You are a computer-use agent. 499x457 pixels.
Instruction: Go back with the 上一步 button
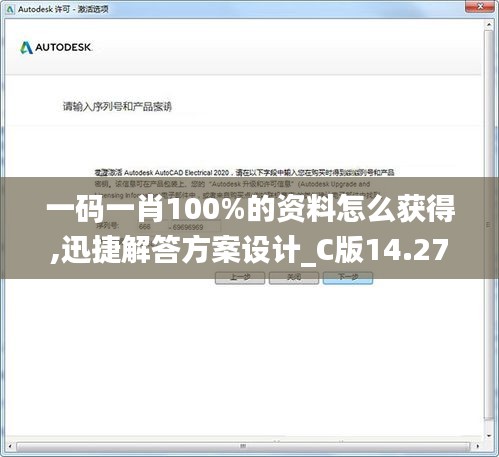tap(240, 278)
